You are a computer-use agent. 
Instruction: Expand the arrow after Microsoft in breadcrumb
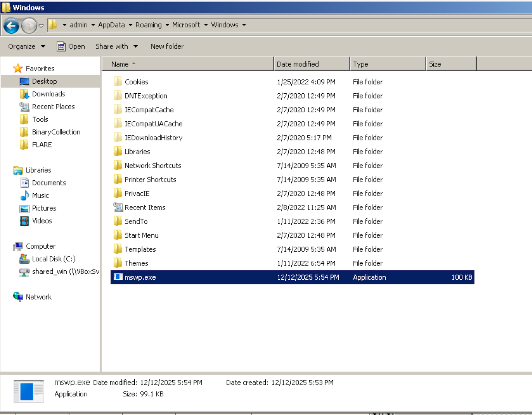click(x=206, y=25)
